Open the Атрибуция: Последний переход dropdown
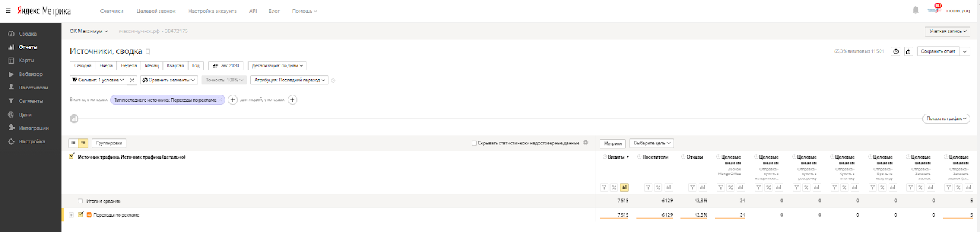Screen dimensions: 980x232 point(289,80)
